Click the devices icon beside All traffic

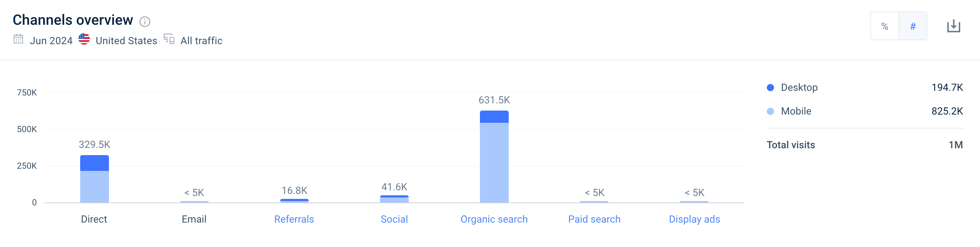(169, 39)
